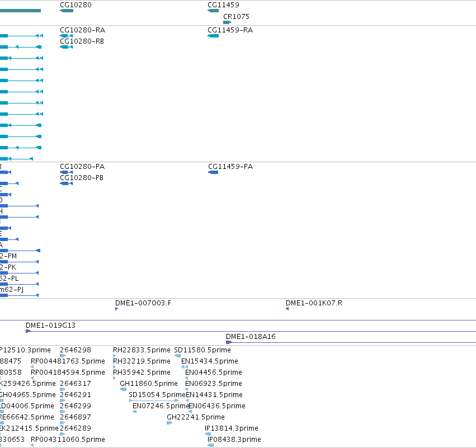Select the SD15054.5prime spliced EST line
This screenshot has width=476, height=448.
point(154,400)
